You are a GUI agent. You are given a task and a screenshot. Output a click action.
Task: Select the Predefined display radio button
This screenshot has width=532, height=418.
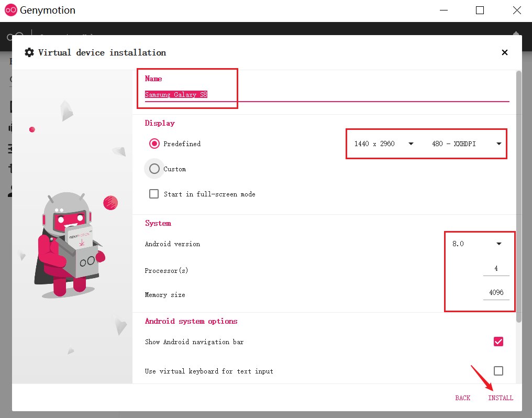[x=154, y=144]
